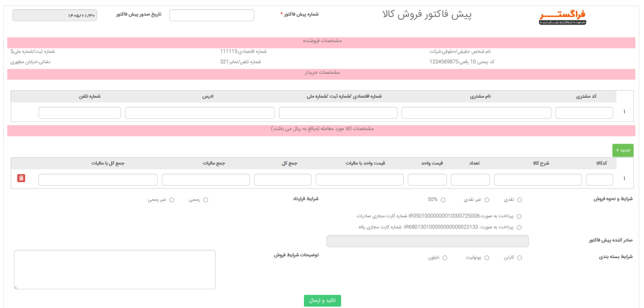Viewport: 644px width, 308px height.
Task: Click the شرایط و نحوه فروش label
Action: [615, 199]
